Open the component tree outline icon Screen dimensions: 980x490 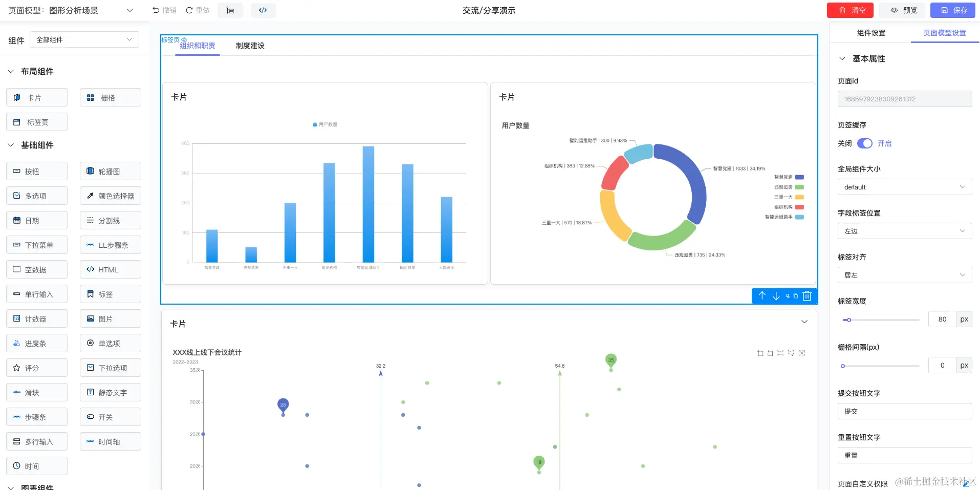230,10
